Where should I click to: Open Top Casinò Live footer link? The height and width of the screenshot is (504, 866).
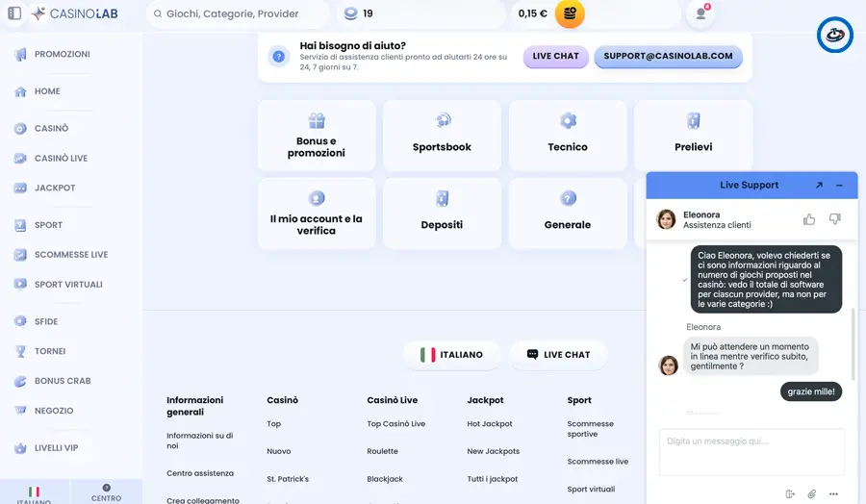tap(396, 424)
